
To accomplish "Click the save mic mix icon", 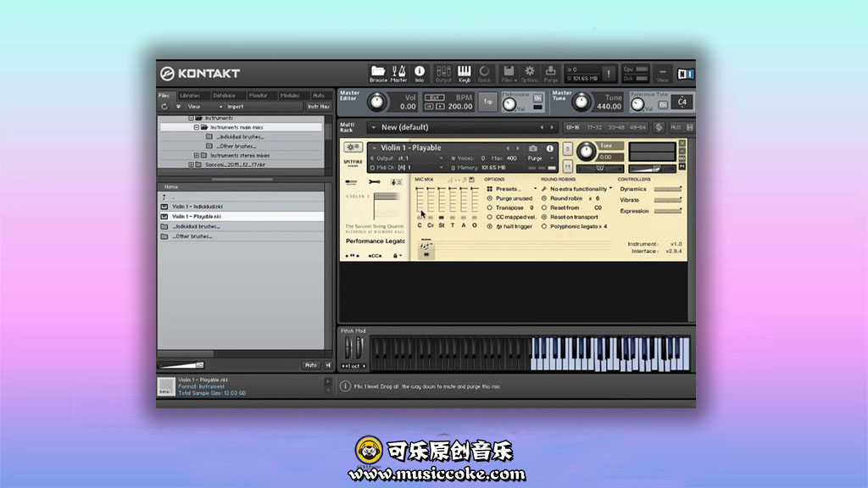I will (x=471, y=180).
